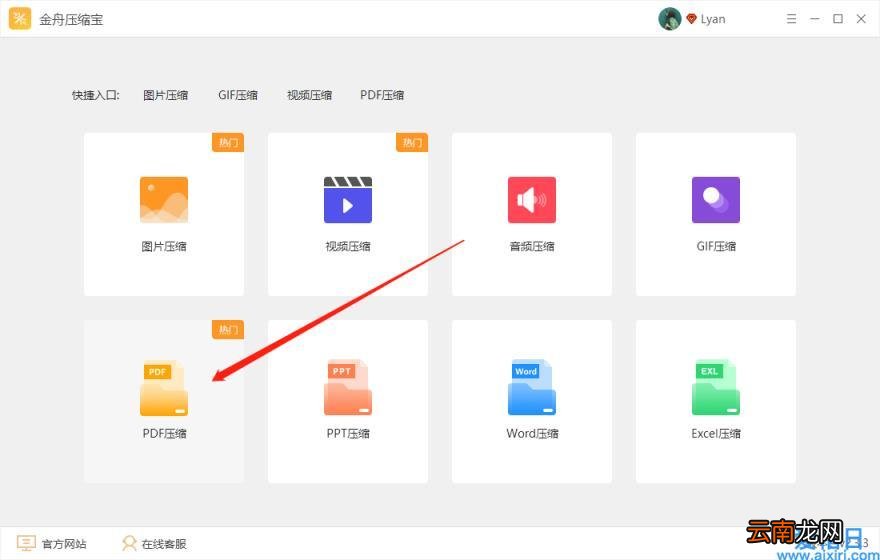
Task: Select GIF压缩 in quick access bar
Action: point(238,95)
